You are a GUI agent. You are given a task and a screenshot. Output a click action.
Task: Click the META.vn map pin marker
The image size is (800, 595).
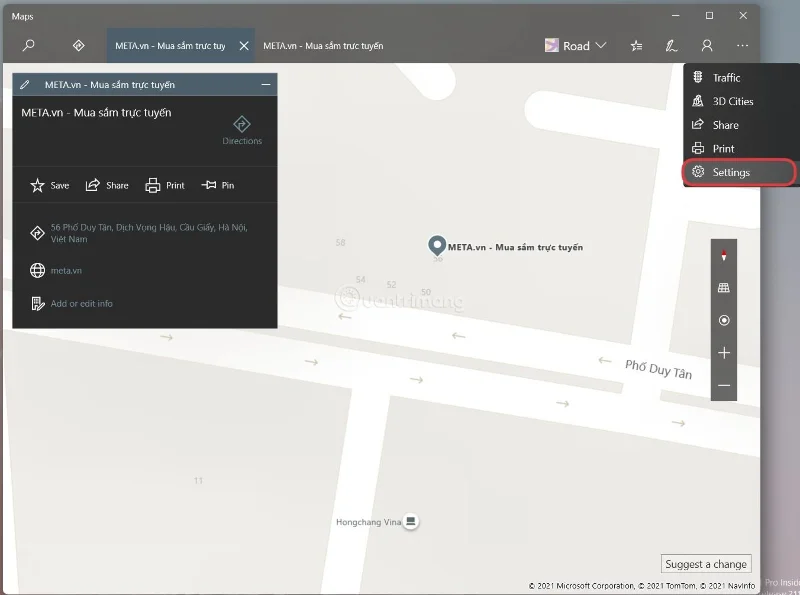[x=437, y=245]
